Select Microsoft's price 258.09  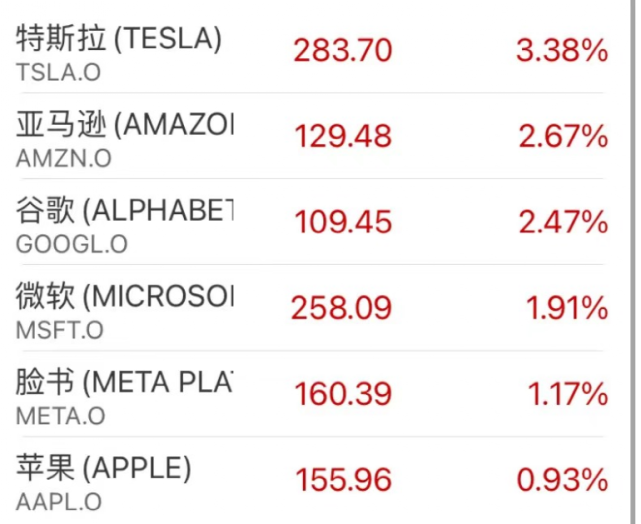[341, 308]
